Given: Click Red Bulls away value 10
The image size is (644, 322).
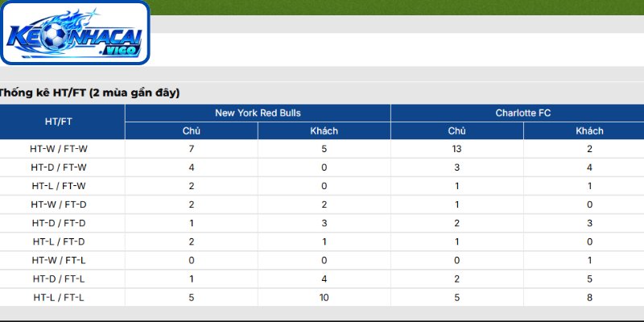Looking at the screenshot, I should (324, 297).
